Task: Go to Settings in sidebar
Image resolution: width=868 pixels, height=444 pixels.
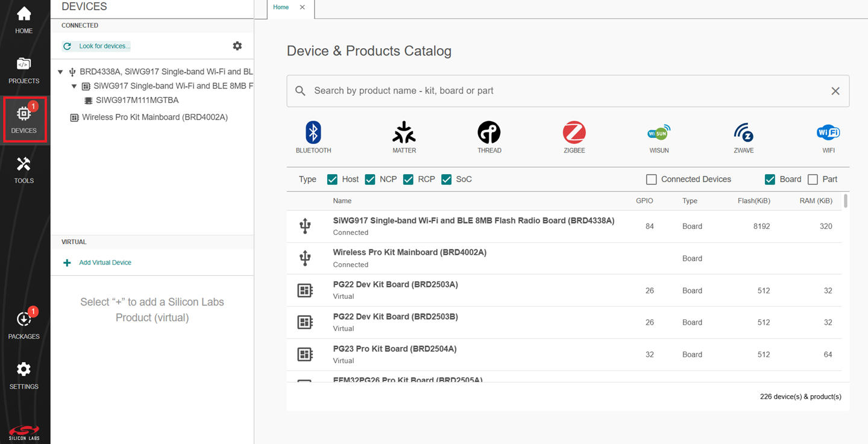Action: point(24,375)
